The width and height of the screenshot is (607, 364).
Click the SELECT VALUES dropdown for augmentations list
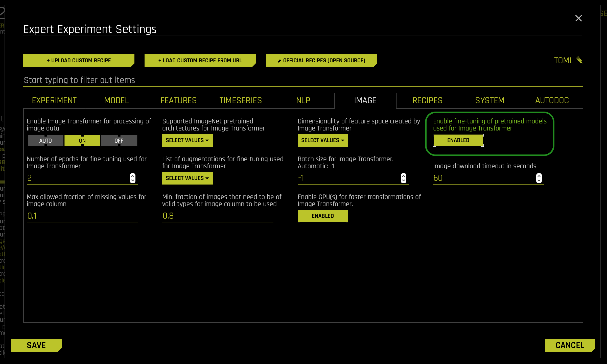pyautogui.click(x=187, y=178)
